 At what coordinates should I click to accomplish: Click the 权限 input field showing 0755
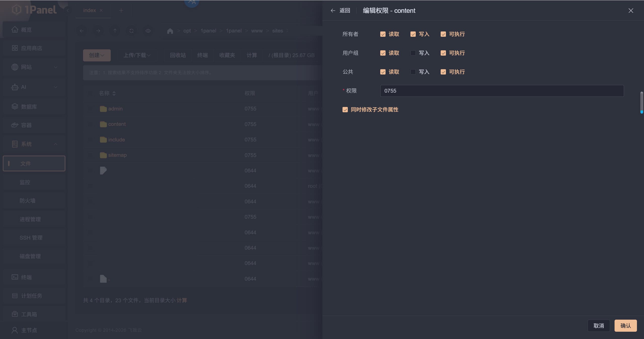click(502, 91)
